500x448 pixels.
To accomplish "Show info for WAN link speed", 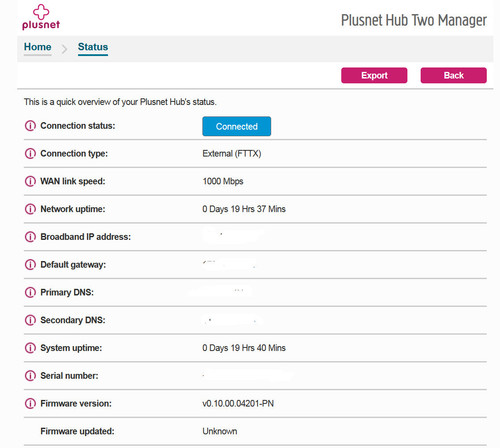I will (30, 181).
